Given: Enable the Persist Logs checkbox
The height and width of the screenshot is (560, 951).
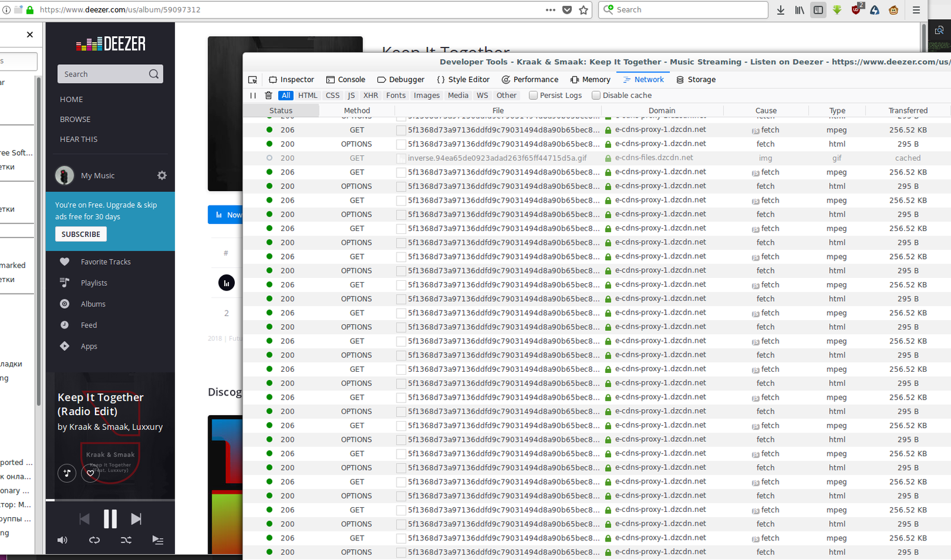Looking at the screenshot, I should pos(533,96).
